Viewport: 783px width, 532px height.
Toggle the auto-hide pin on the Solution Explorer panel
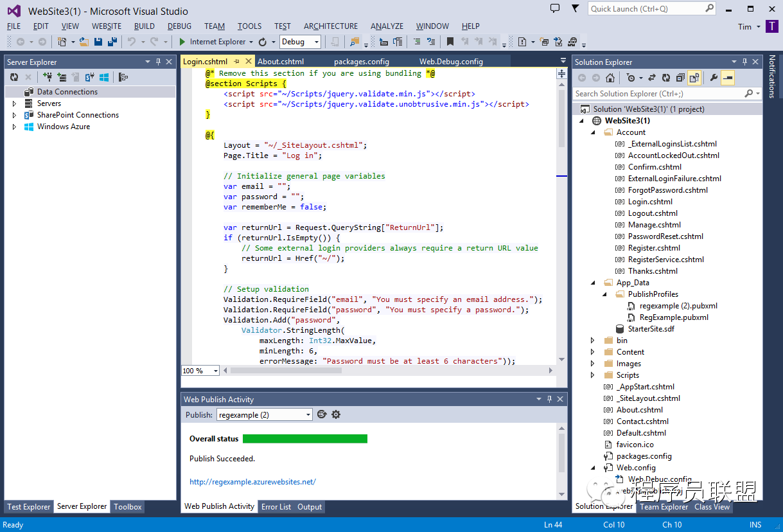pos(745,62)
